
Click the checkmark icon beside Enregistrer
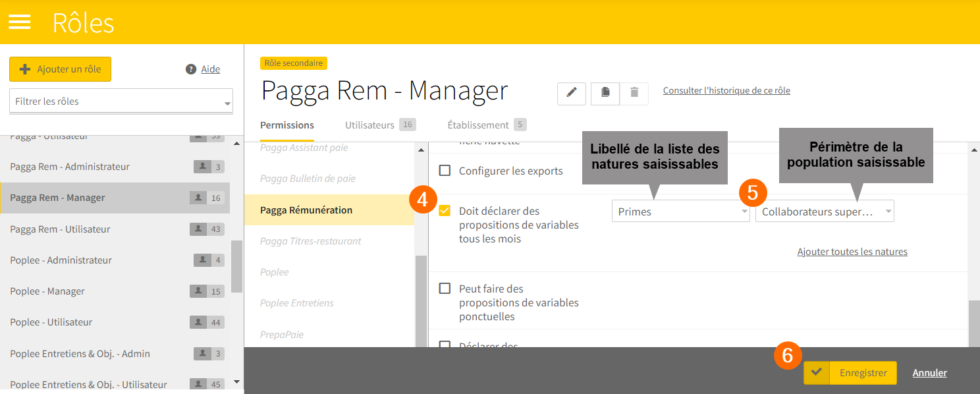click(x=817, y=372)
